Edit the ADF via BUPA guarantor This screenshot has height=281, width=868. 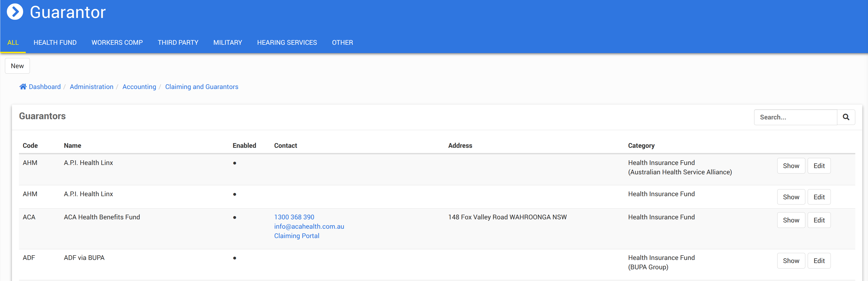tap(819, 261)
